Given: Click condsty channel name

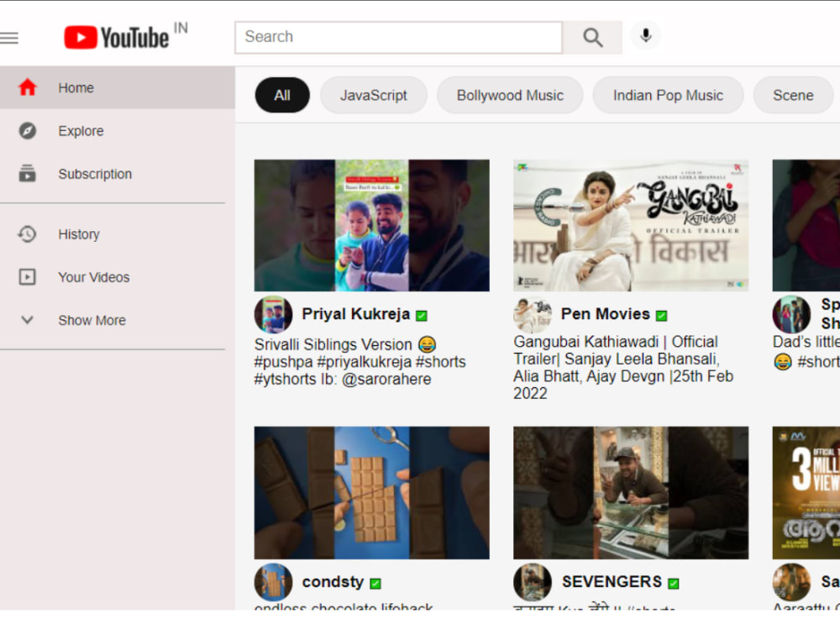Looking at the screenshot, I should 333,582.
